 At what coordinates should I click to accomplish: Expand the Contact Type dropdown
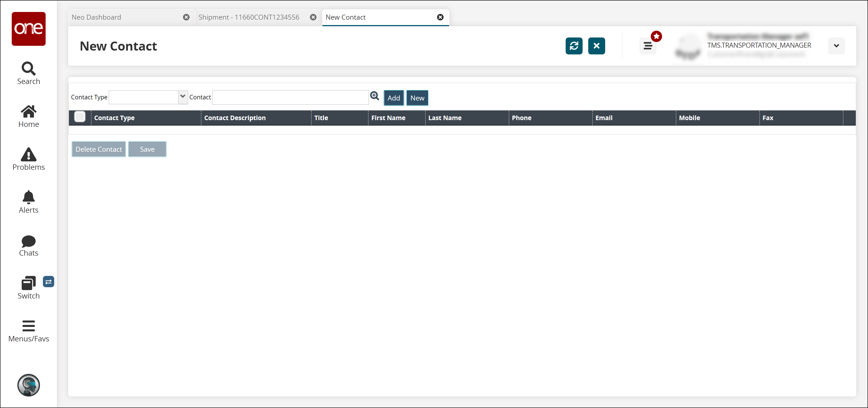183,97
